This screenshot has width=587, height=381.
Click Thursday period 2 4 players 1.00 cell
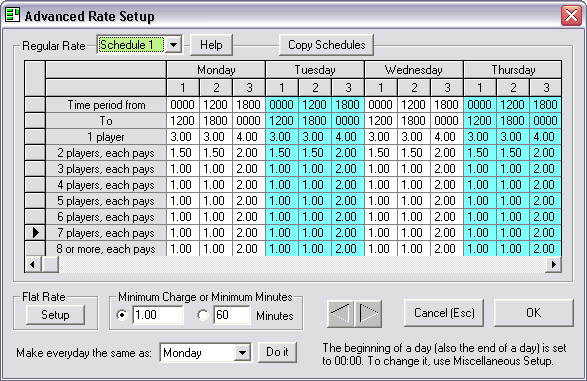point(513,185)
